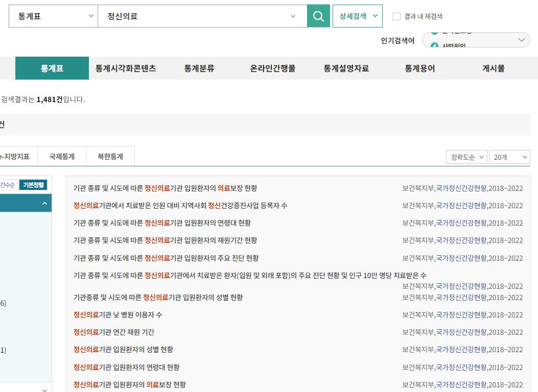
Task: Select the 북한통계 sub-tab
Action: tap(110, 157)
